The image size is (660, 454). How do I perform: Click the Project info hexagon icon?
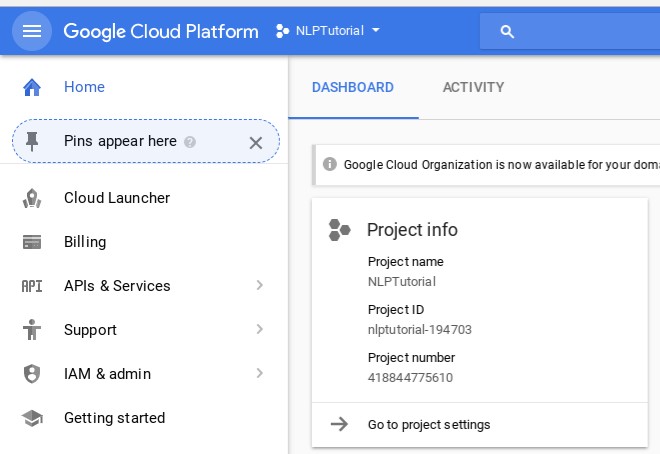[x=339, y=230]
